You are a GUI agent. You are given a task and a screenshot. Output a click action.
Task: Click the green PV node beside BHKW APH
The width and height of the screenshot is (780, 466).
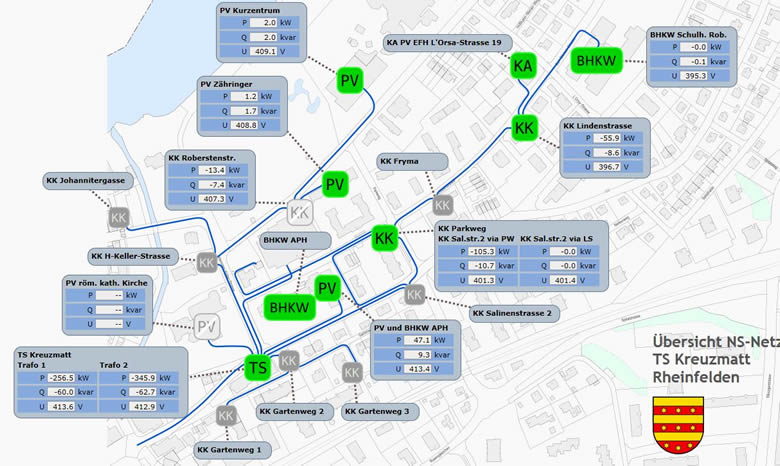point(327,288)
